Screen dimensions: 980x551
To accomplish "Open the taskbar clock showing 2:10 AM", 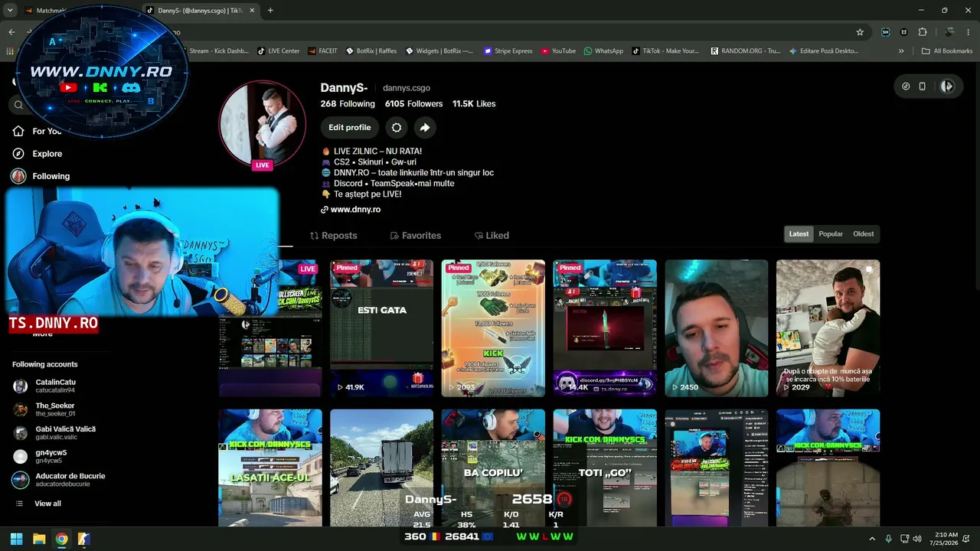I will (x=946, y=539).
